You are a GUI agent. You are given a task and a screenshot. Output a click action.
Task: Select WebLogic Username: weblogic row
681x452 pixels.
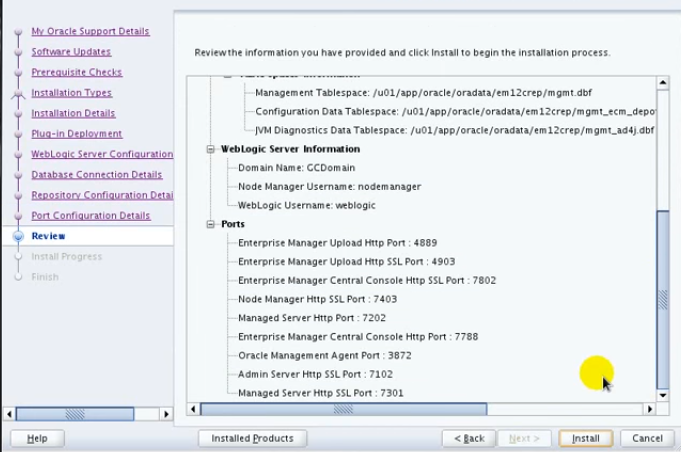click(307, 205)
